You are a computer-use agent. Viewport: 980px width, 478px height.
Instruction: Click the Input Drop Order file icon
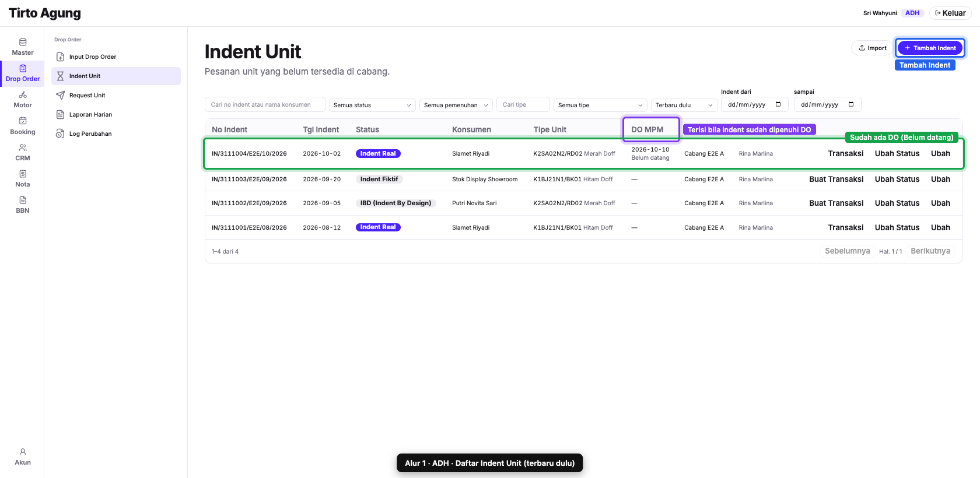tap(60, 57)
